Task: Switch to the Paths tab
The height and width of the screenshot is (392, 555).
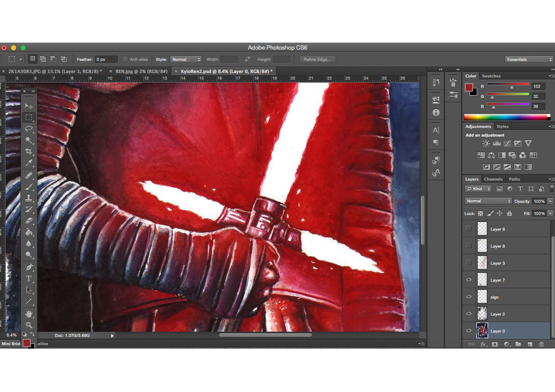Action: pyautogui.click(x=514, y=179)
